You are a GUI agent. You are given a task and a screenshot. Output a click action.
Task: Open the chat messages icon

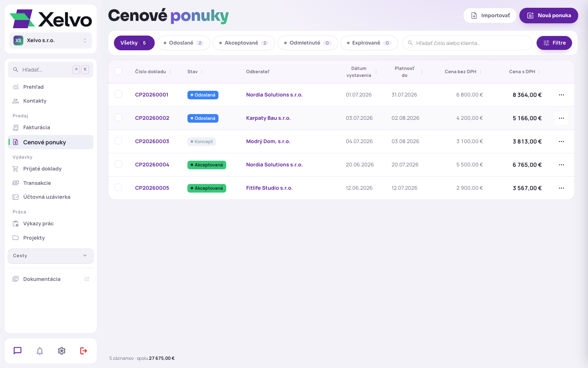pos(18,351)
